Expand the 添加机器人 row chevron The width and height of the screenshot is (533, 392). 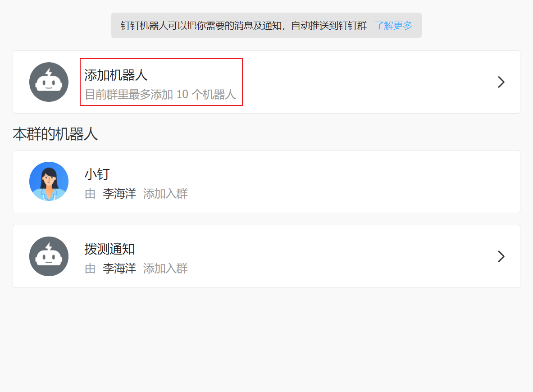tap(501, 82)
